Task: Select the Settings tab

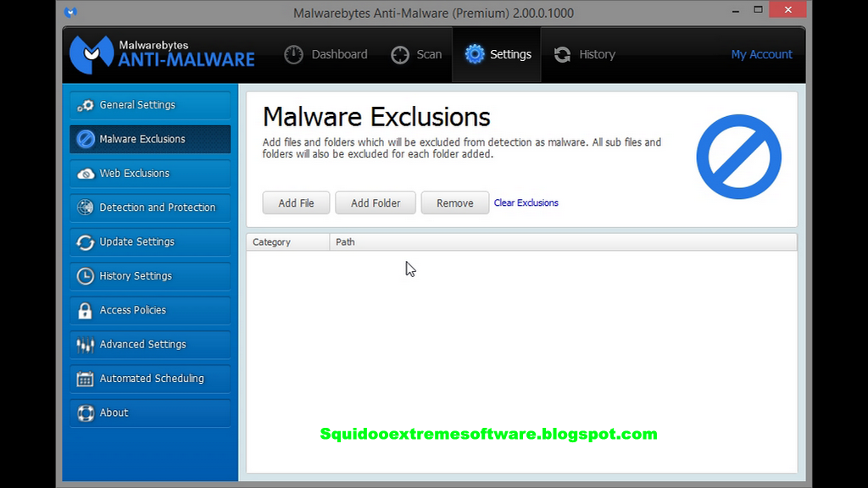Action: 497,54
